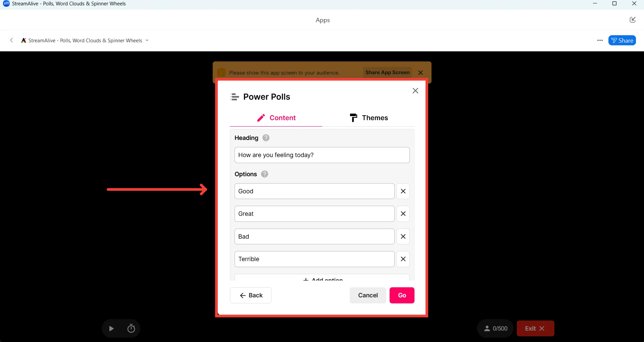The image size is (644, 342).
Task: Click the pop-out window icon
Action: click(633, 20)
